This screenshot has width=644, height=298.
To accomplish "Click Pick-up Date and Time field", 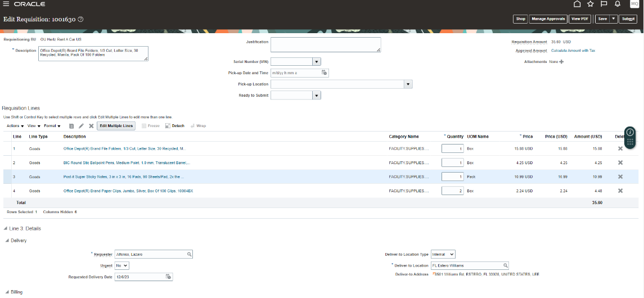I will point(295,73).
